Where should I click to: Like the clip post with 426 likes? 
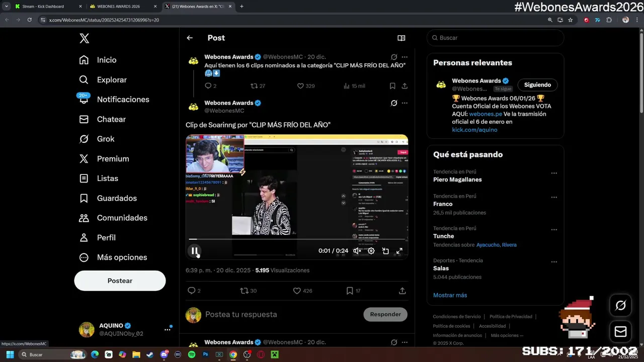[x=297, y=291]
